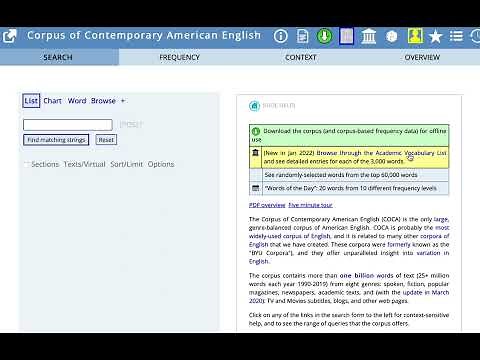Follow 'variation in English' link

(433, 253)
